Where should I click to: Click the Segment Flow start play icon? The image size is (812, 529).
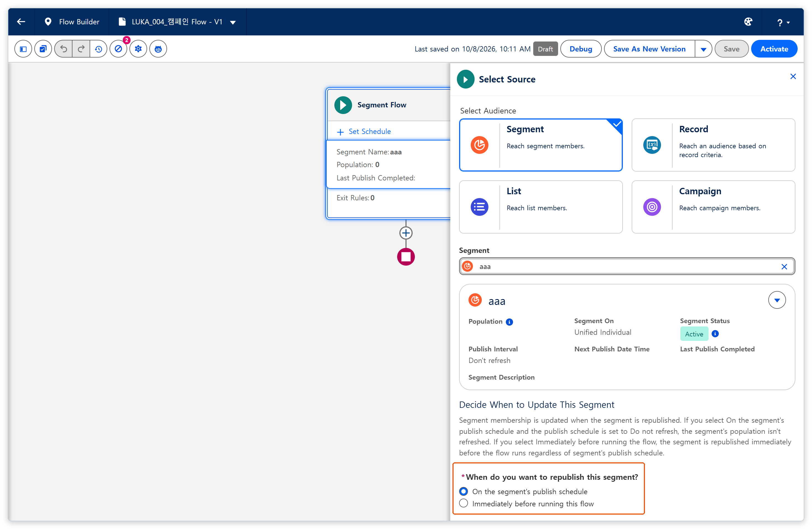(343, 105)
